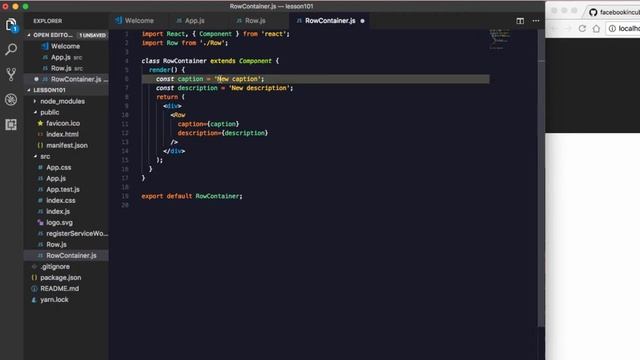Click the browser home icon
Screen dimensions: 640x360
[x=596, y=29]
